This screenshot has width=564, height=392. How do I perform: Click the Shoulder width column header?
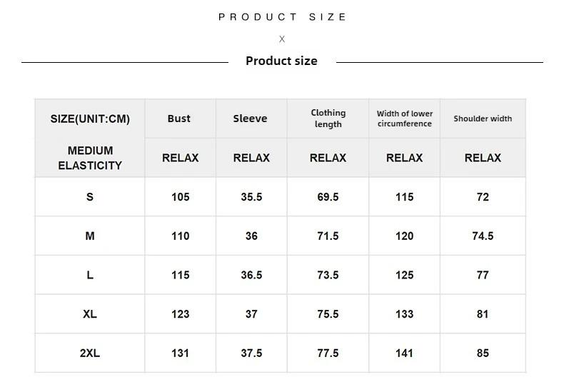(x=483, y=119)
